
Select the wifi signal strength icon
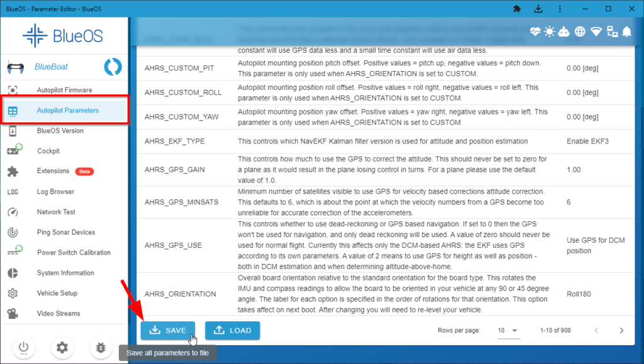[596, 31]
